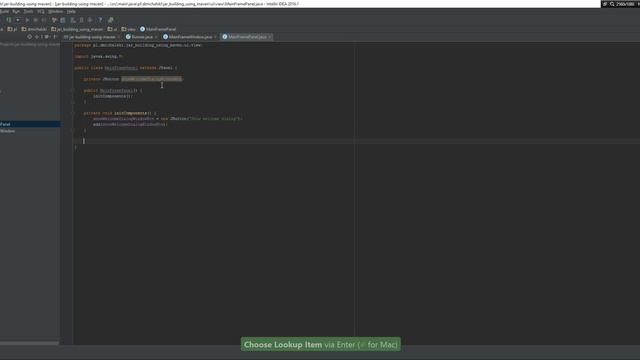Click the Run arrow toolbar icon
The width and height of the screenshot is (640, 360).
27,20
